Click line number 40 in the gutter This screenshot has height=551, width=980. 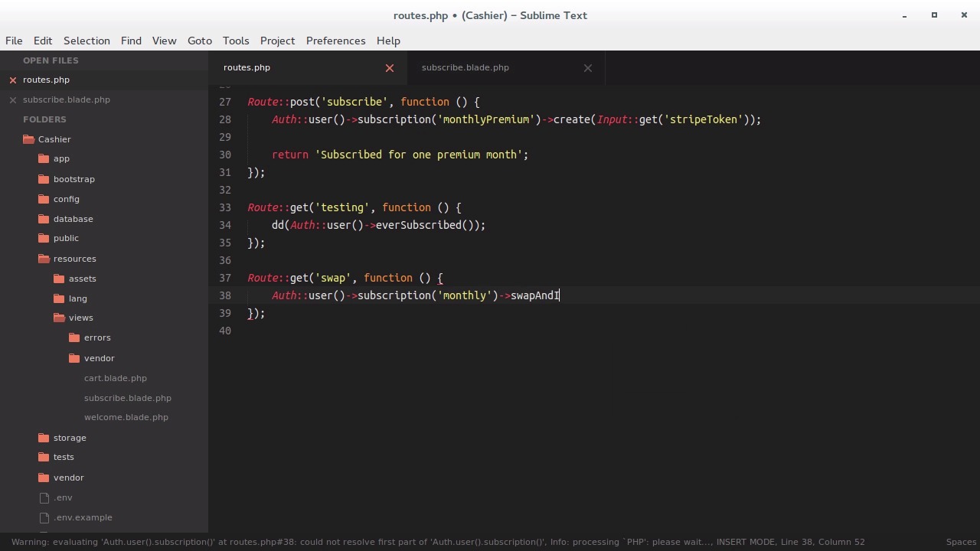(225, 331)
